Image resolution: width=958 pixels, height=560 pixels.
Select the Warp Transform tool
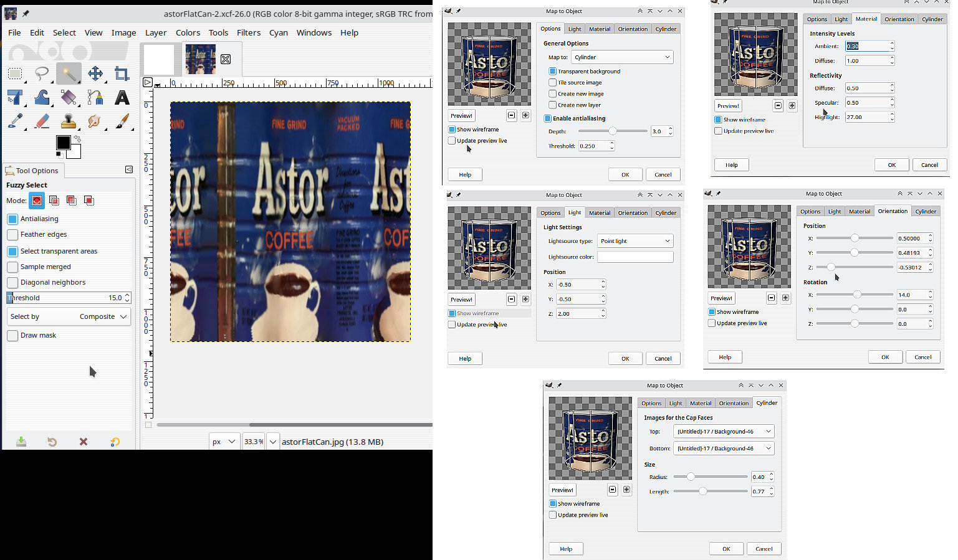pos(42,97)
